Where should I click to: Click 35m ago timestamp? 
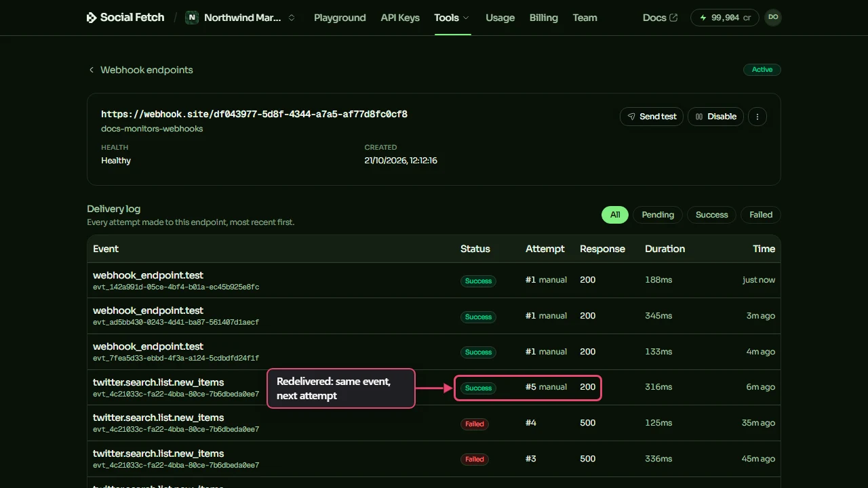point(758,423)
